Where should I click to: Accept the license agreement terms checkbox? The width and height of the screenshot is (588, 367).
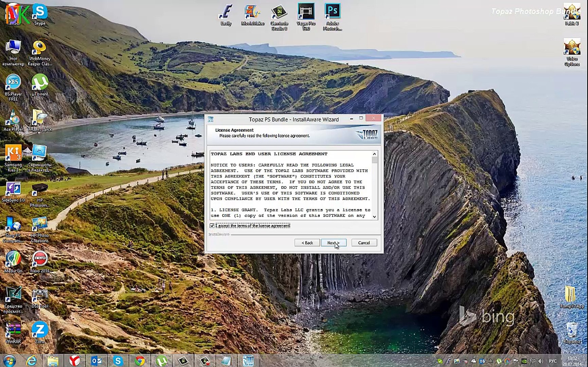[x=212, y=226]
